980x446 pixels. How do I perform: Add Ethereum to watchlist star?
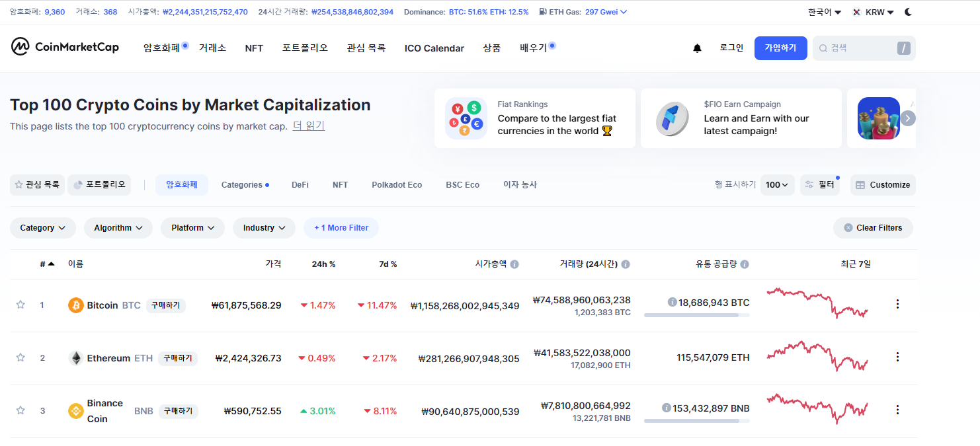point(20,357)
